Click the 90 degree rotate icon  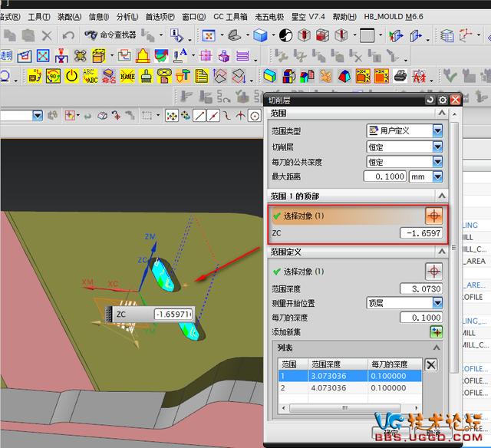point(53,76)
